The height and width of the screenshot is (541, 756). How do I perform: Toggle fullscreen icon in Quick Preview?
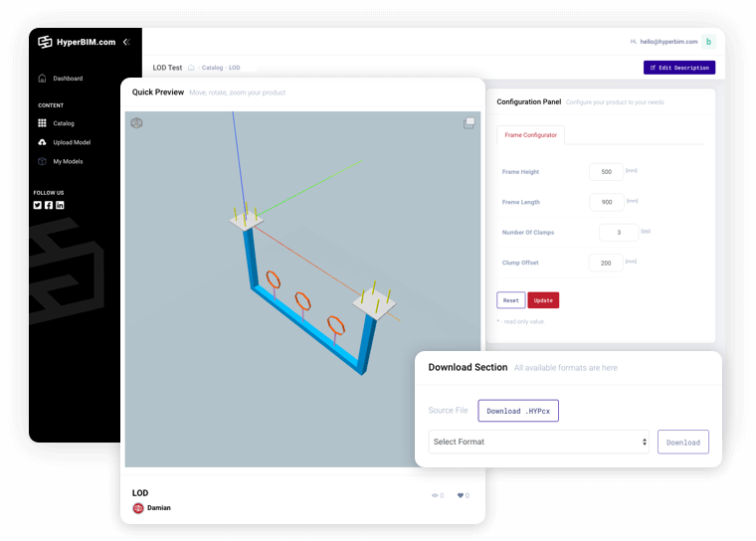pos(470,123)
